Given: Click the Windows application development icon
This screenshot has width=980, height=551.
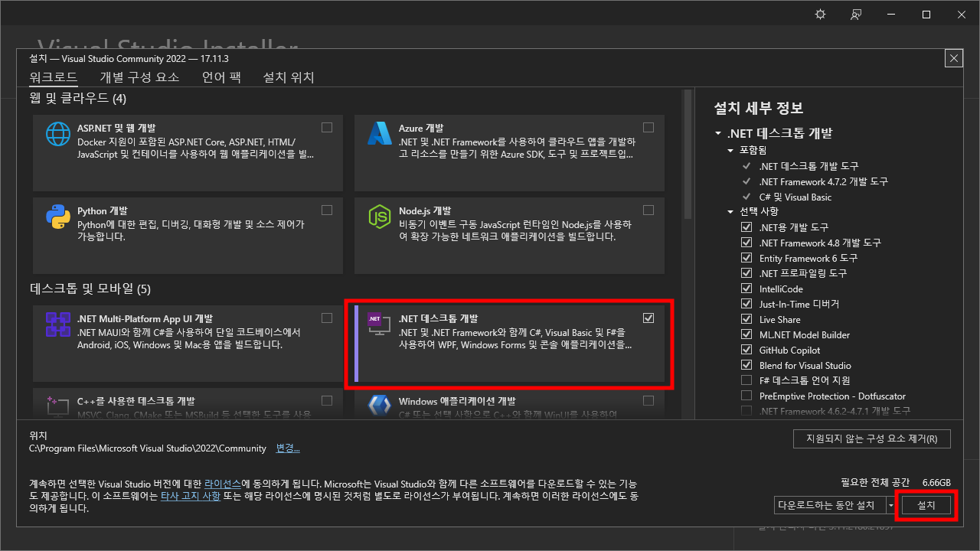Looking at the screenshot, I should [380, 406].
